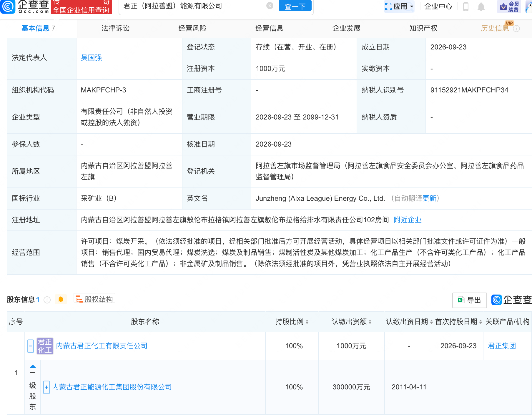
Task: Expand the 内蒙古君正能源化工集团股份有限公司 row
Action: (46, 387)
